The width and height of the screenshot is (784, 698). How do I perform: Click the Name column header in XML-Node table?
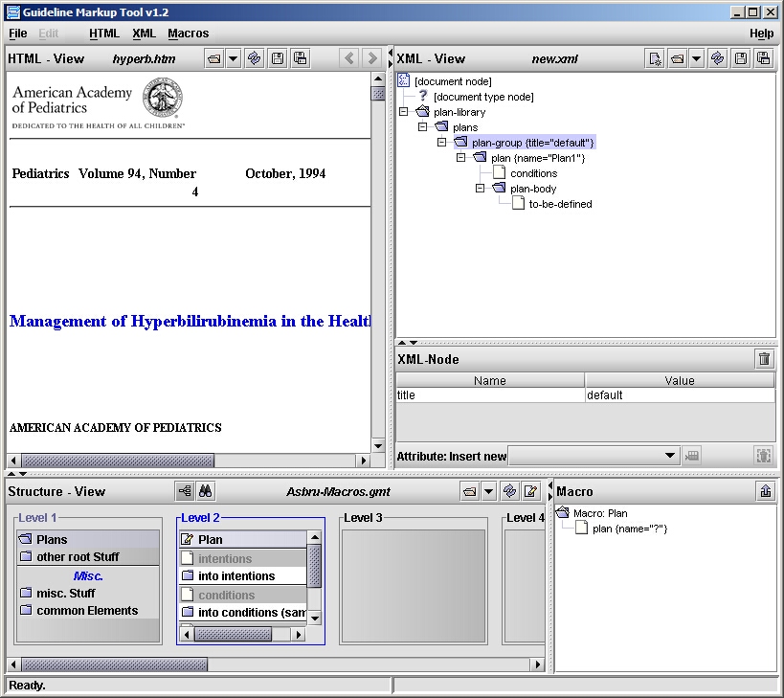point(490,380)
